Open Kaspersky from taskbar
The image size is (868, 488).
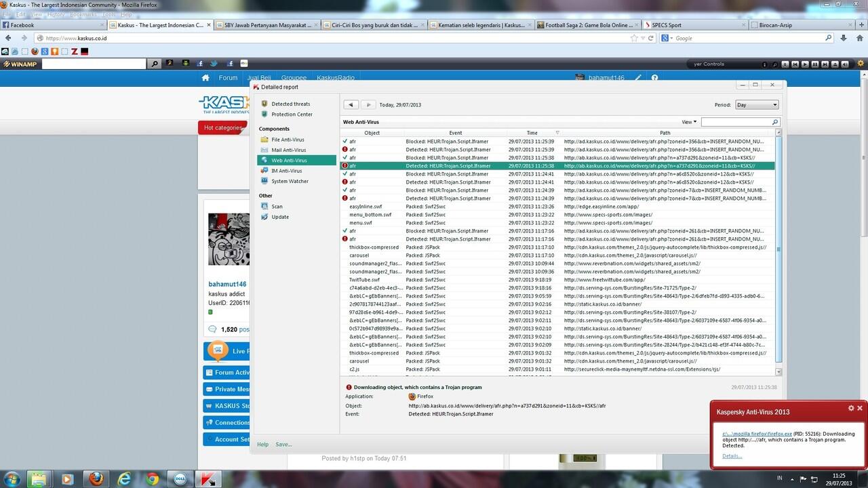[208, 479]
